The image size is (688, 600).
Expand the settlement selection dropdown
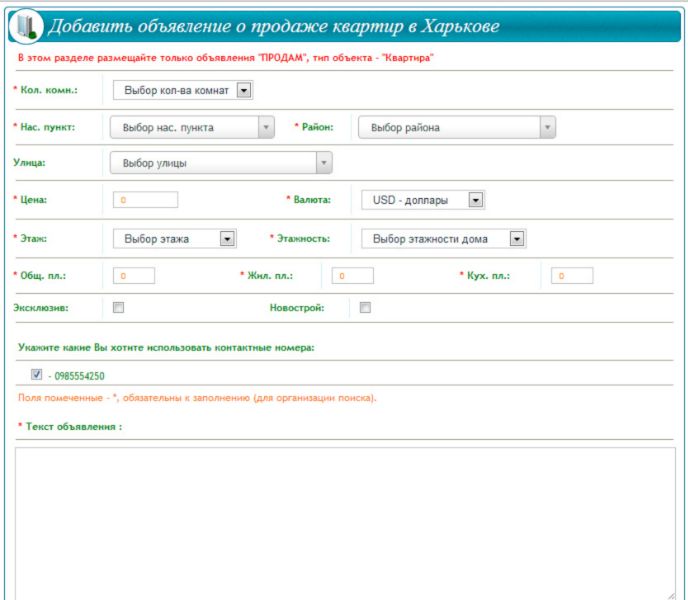192,128
